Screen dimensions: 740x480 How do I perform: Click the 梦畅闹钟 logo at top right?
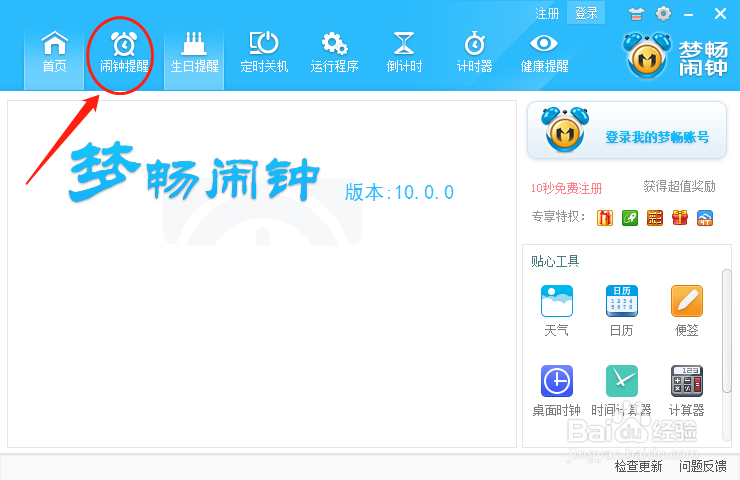(x=675, y=57)
